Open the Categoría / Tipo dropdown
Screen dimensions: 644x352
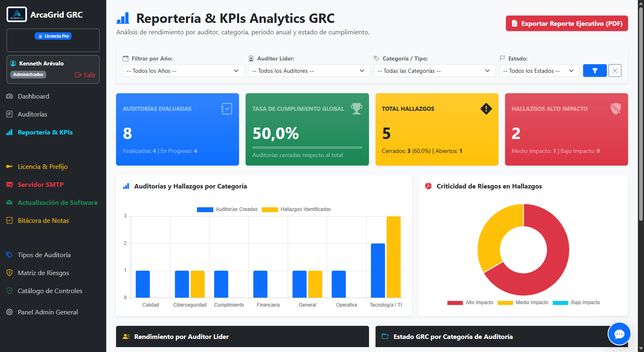tap(434, 71)
